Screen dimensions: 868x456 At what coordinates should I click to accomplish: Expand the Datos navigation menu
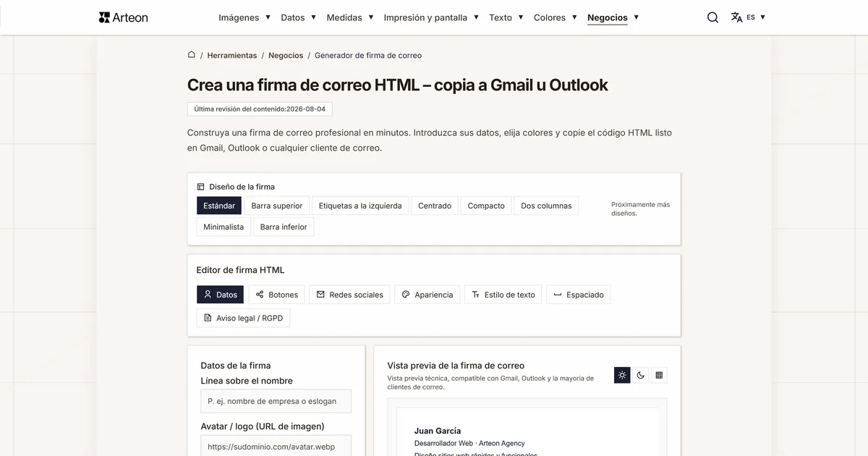click(x=298, y=17)
